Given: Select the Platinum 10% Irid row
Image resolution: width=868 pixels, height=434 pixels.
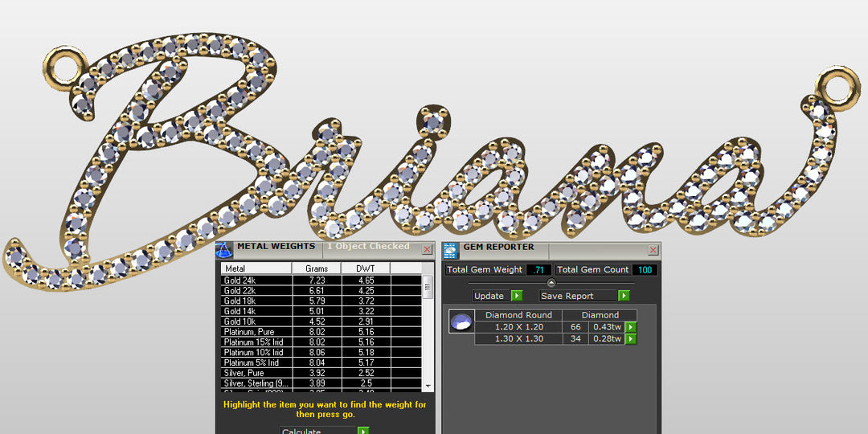Looking at the screenshot, I should (x=321, y=352).
